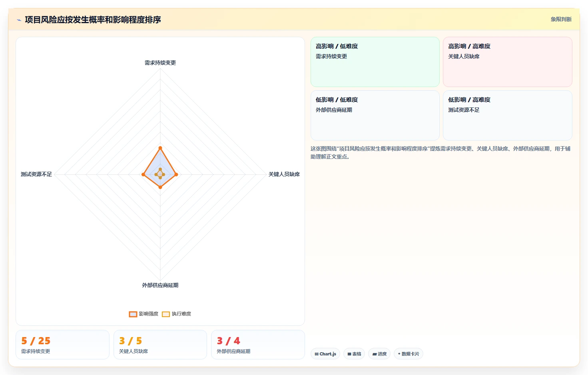Click the 关键人员缺席 radar axis label
This screenshot has width=588, height=375.
tap(284, 174)
